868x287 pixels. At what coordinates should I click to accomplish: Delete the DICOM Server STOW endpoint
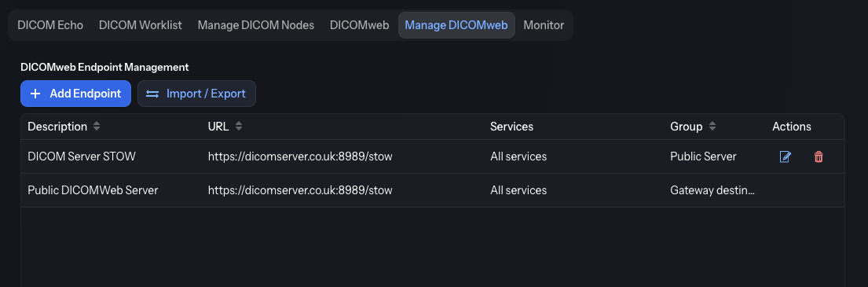819,156
